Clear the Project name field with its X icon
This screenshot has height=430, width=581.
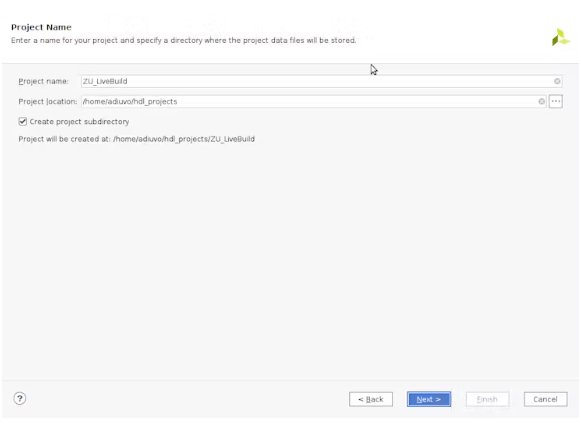[557, 81]
